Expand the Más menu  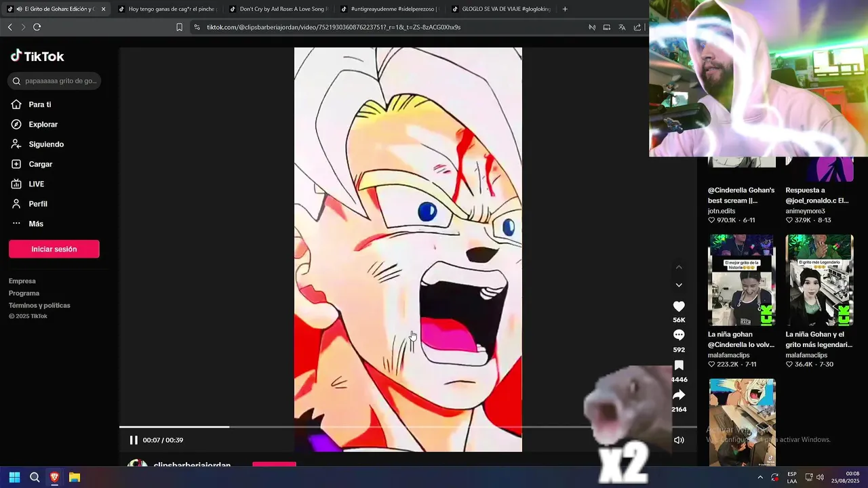click(x=26, y=224)
